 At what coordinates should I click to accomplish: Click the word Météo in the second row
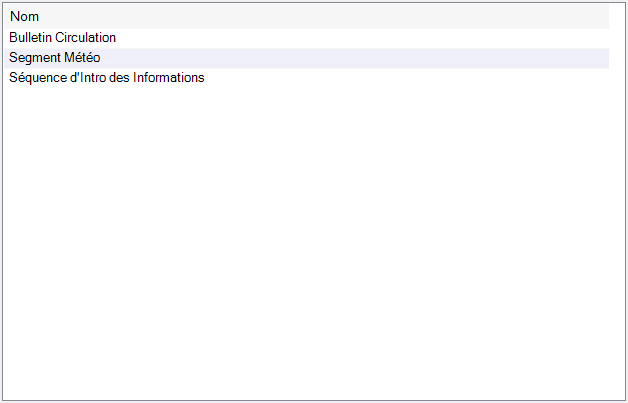[82, 58]
